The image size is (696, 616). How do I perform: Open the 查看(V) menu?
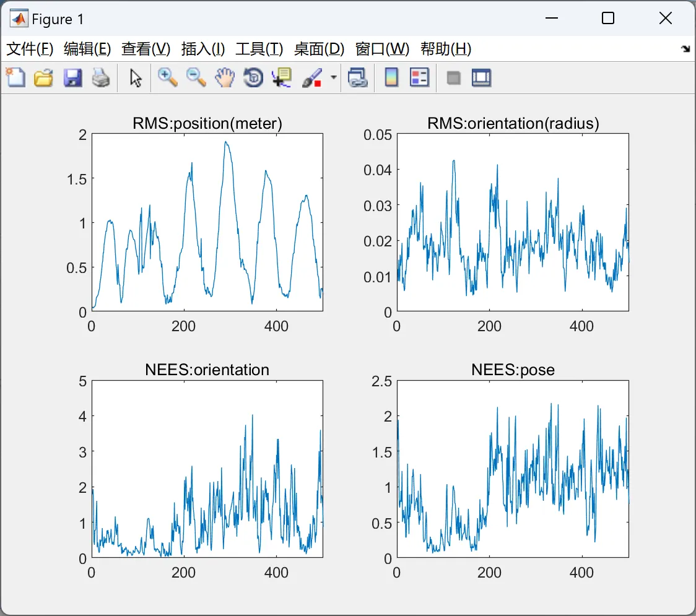(146, 49)
